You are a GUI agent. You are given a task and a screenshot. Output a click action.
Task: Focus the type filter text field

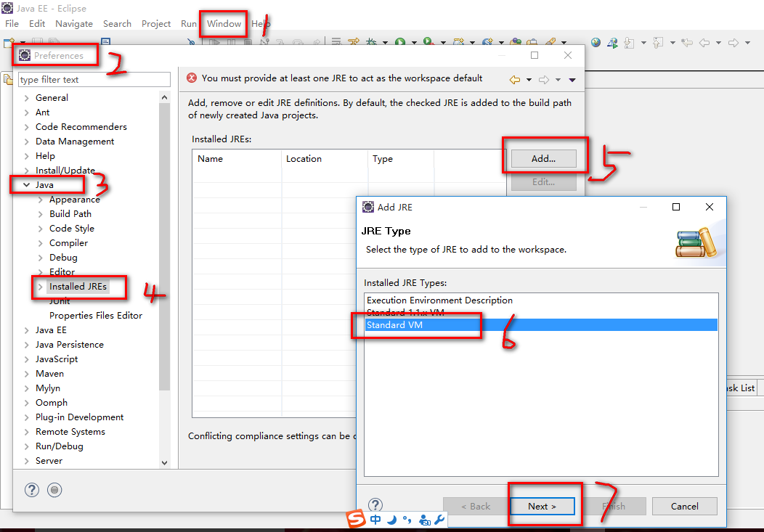[94, 79]
